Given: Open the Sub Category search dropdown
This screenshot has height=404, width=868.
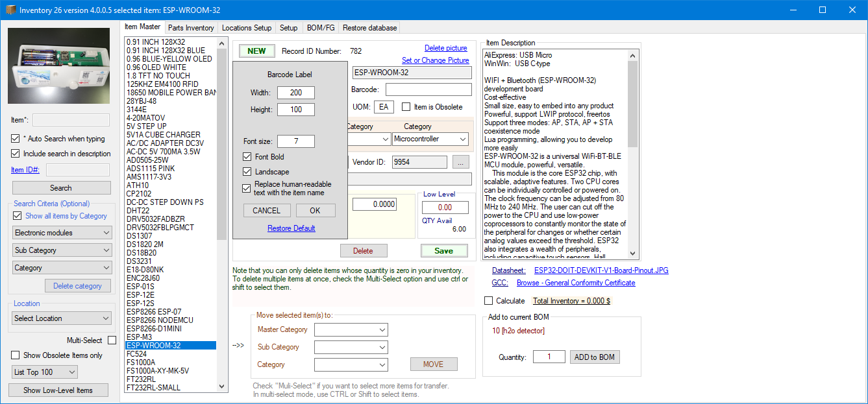Looking at the screenshot, I should tap(62, 250).
